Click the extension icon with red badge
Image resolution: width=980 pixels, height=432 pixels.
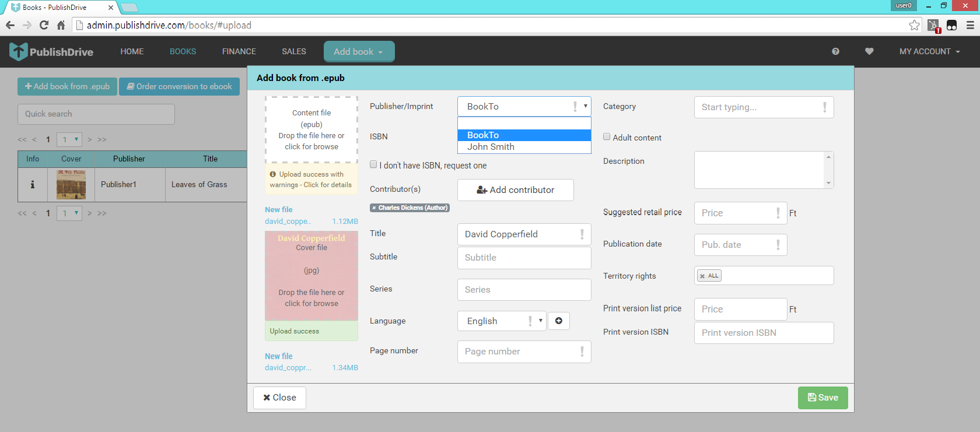coord(933,25)
